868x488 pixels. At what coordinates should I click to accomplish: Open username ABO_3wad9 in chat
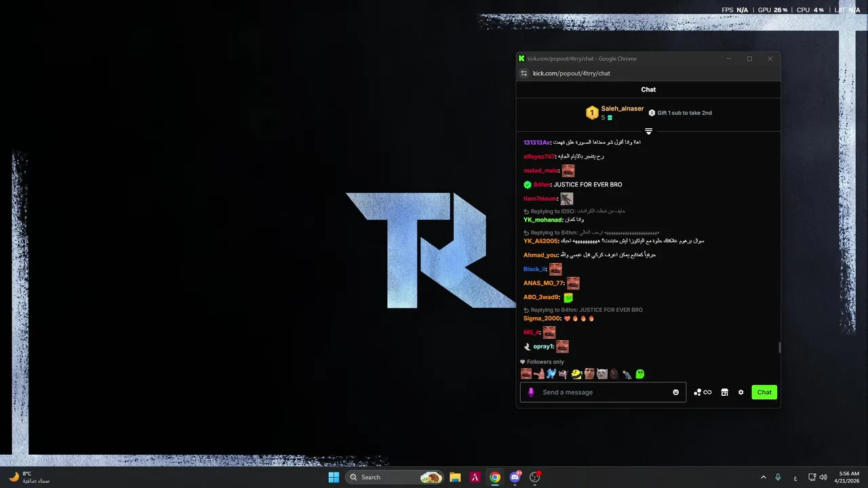541,297
